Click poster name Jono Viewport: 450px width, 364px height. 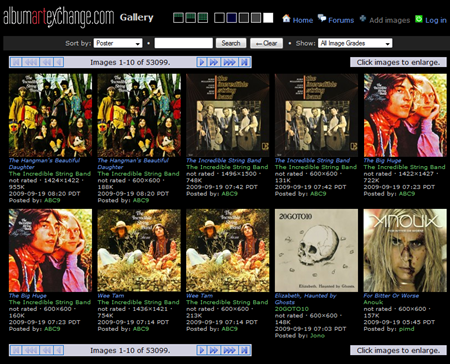click(x=317, y=336)
